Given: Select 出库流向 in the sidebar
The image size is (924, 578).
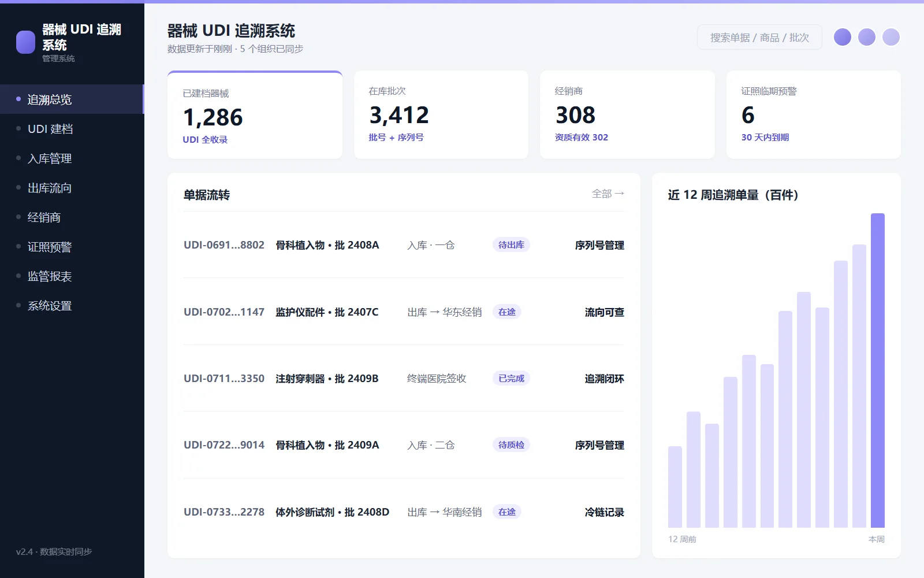Looking at the screenshot, I should pos(72,188).
